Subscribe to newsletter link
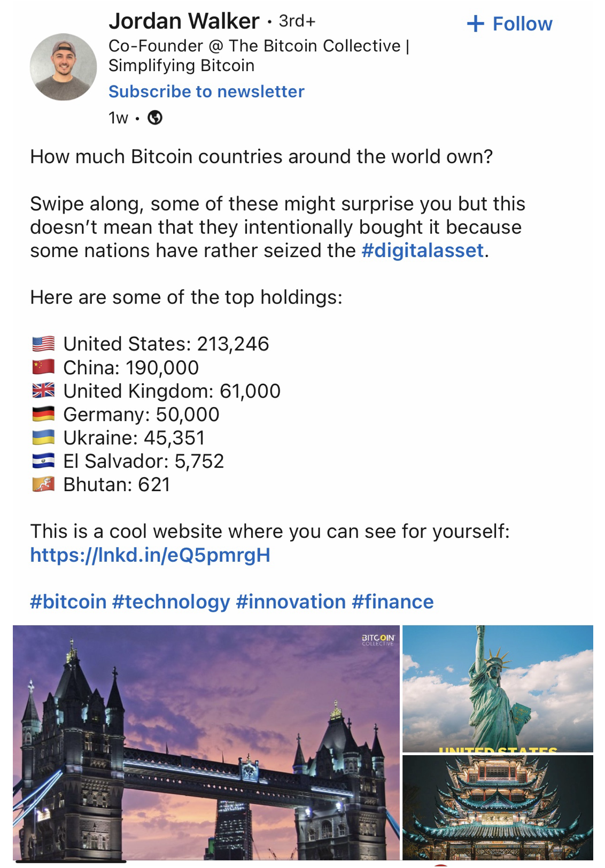Screen dimensions: 605x868 pyautogui.click(x=206, y=91)
